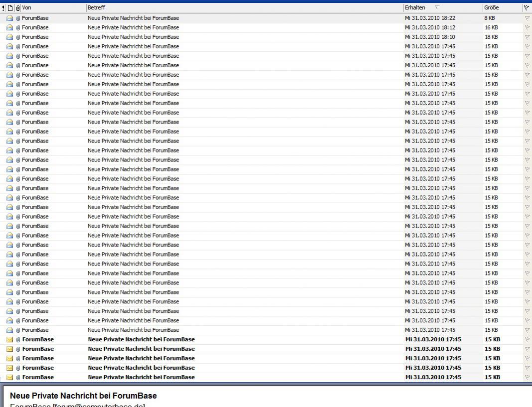This screenshot has width=532, height=407.
Task: Click the envelope icon of the 18:12 message
Action: [10, 27]
